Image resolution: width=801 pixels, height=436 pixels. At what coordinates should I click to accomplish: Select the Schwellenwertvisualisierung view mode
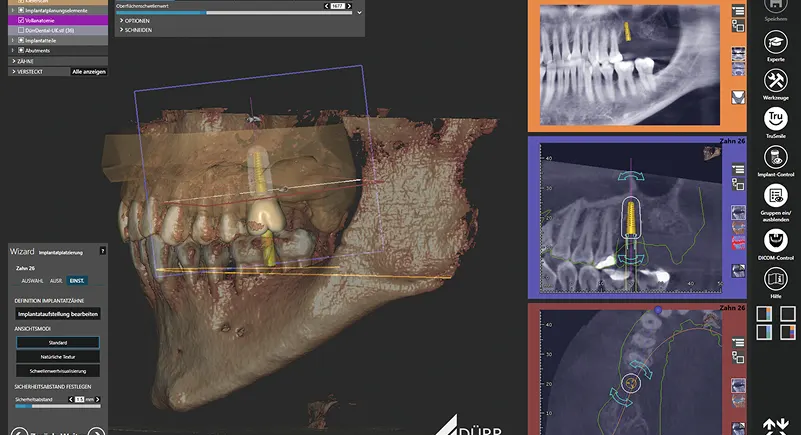pyautogui.click(x=58, y=371)
